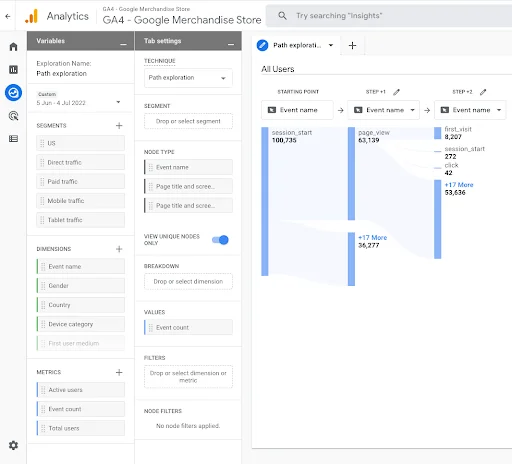The width and height of the screenshot is (512, 464).
Task: Click the search bar field
Action: coord(389,16)
